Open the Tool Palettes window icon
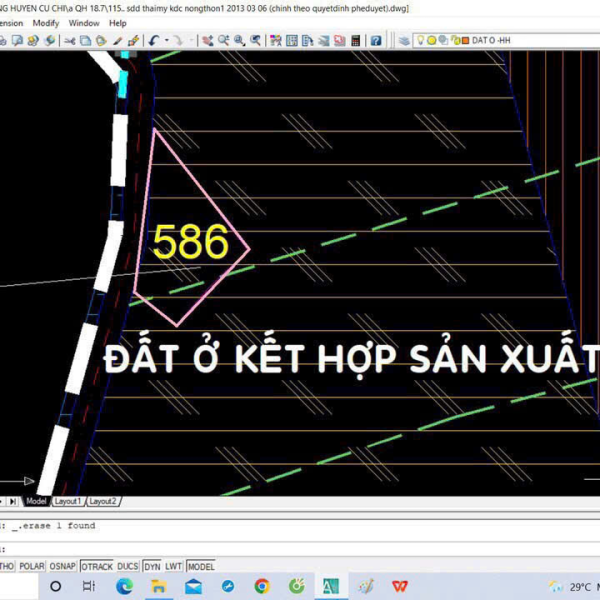The image size is (600, 600). [308, 40]
